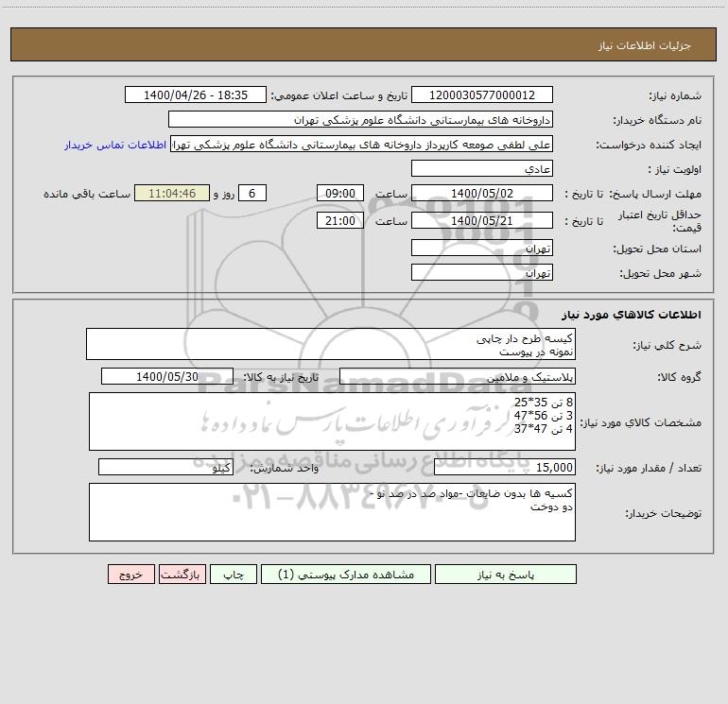Click the پاسخ به نیاز button

click(505, 574)
